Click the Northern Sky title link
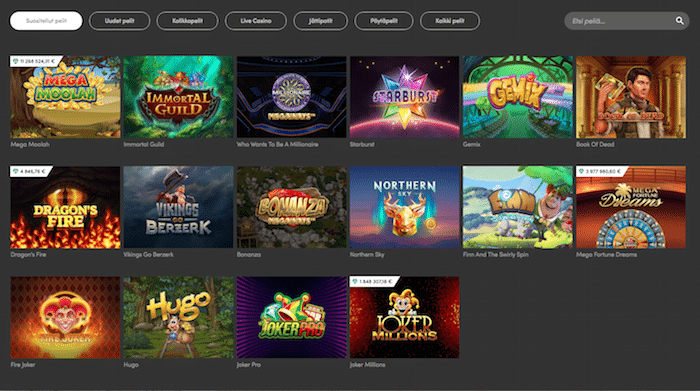Screen dimensions: 700x391 [367, 255]
